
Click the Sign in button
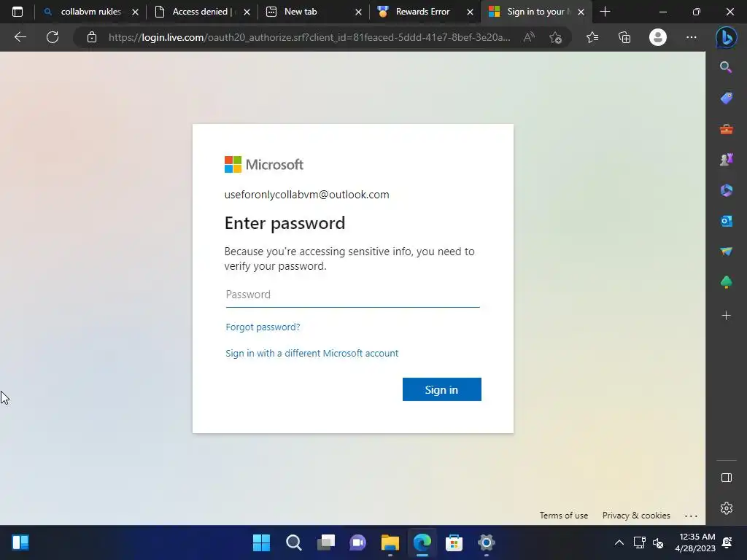[441, 389]
